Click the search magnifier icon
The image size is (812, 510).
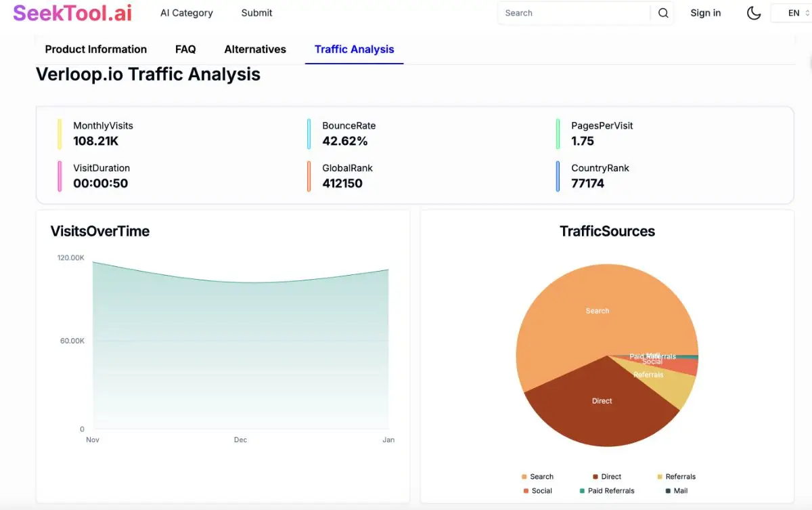tap(662, 13)
